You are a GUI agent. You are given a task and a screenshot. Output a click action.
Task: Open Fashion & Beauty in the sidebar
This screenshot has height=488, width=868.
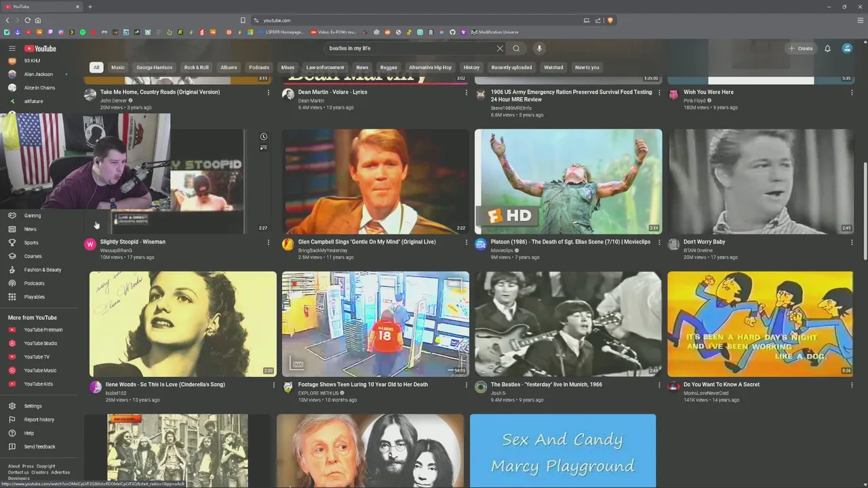[x=42, y=270]
